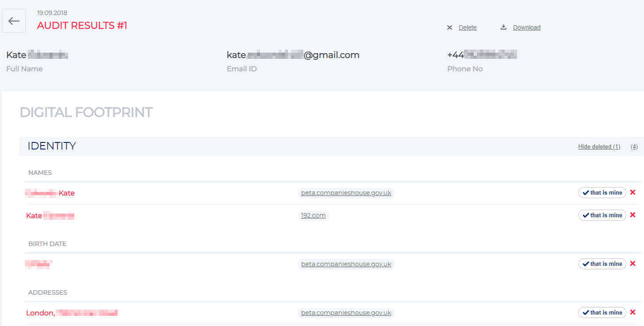This screenshot has width=644, height=326.
Task: Remove the first name entry with red X
Action: tap(632, 192)
